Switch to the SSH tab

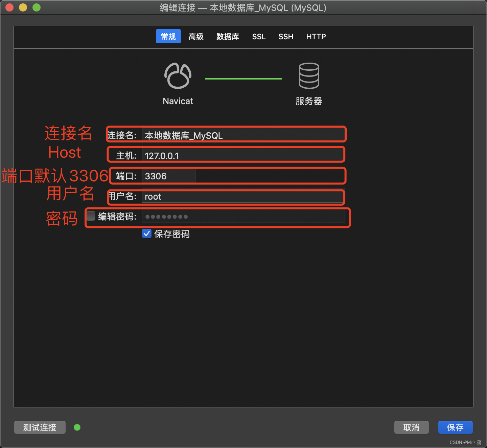pyautogui.click(x=286, y=37)
